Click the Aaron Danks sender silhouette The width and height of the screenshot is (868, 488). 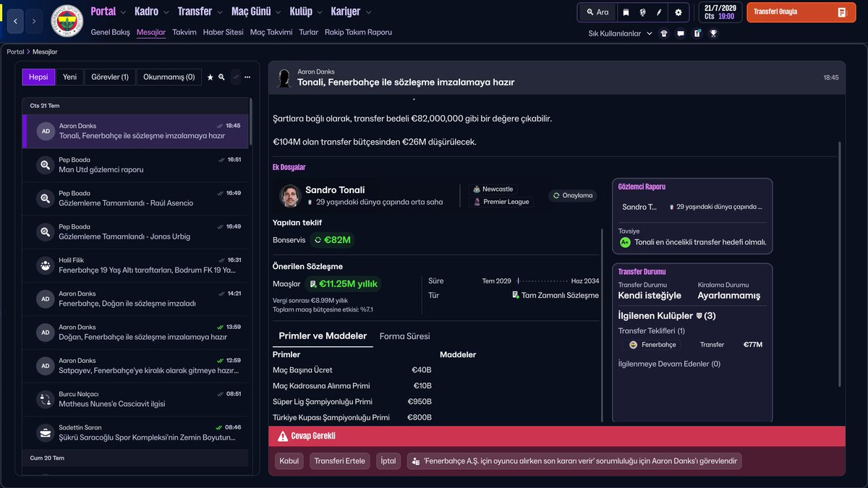coord(284,77)
